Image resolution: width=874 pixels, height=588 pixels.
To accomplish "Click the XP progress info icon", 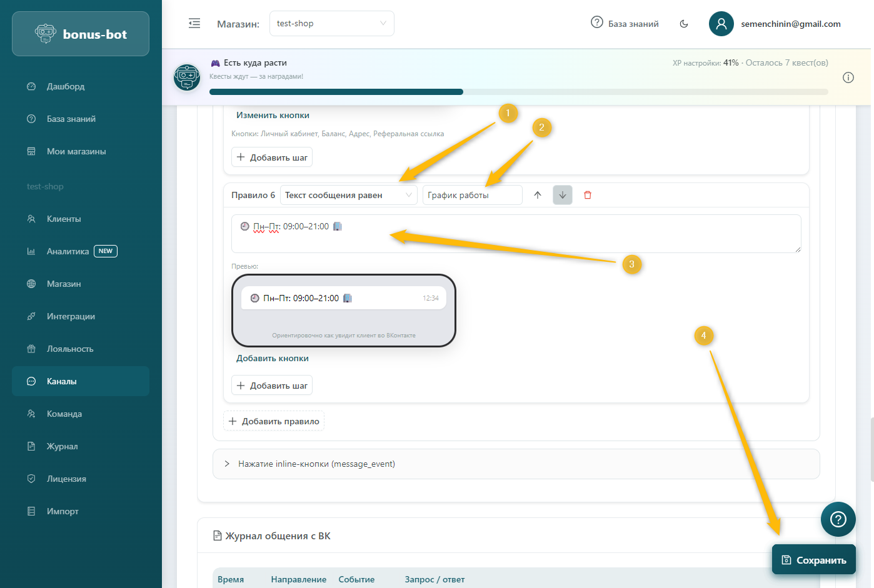I will (848, 77).
